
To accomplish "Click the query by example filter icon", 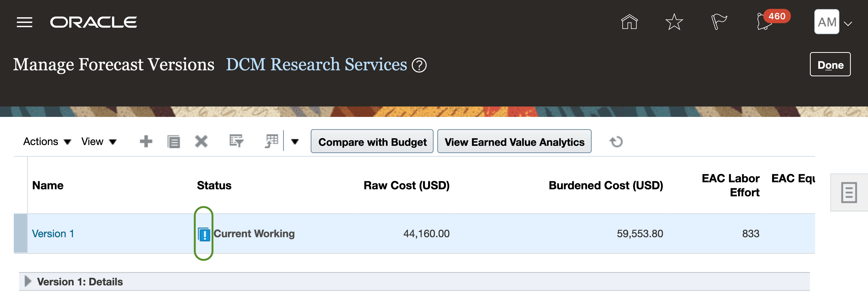I will click(236, 141).
